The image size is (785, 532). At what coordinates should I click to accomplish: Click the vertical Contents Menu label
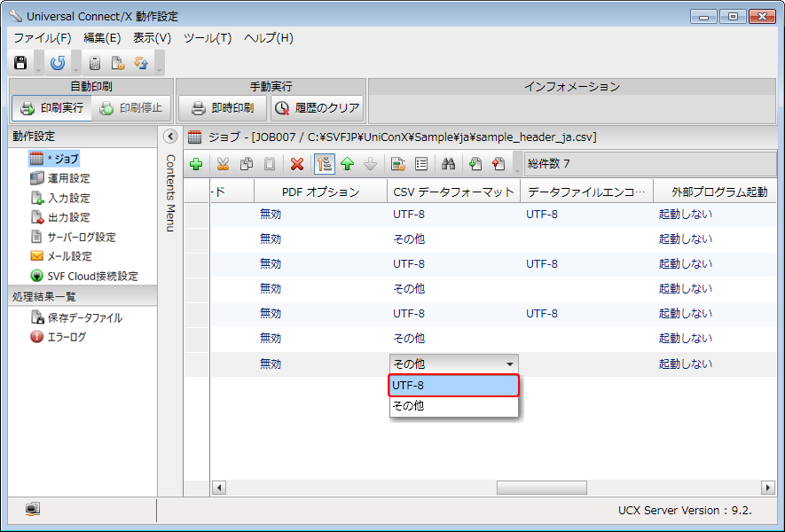point(170,193)
